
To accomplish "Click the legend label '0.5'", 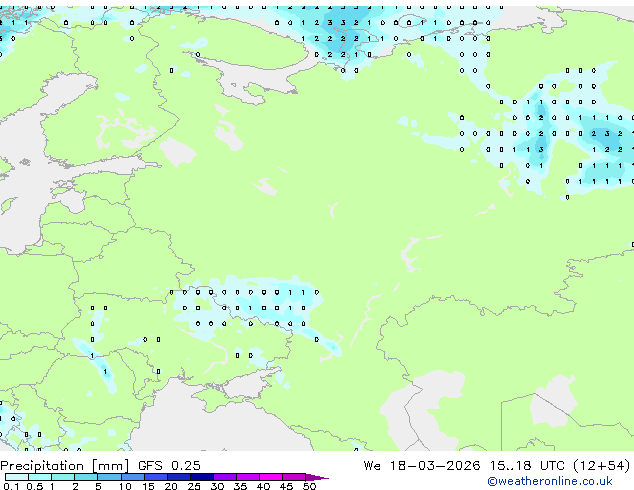I will [x=34, y=486].
